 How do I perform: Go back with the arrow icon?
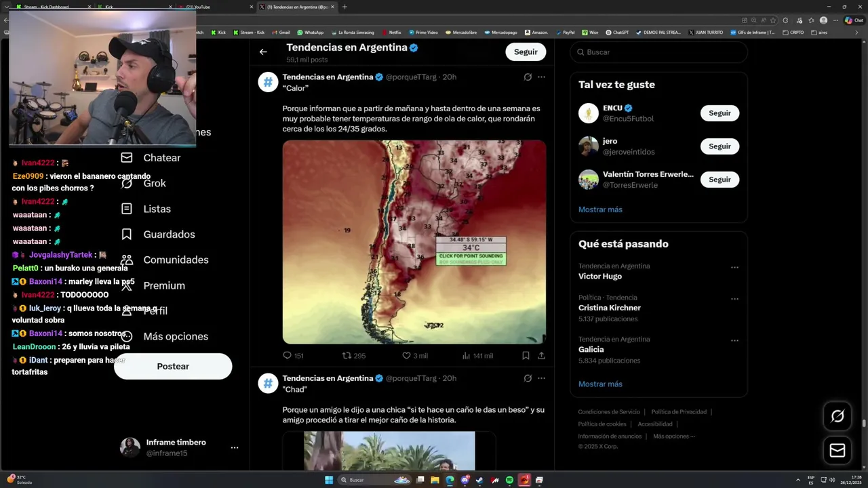[x=263, y=52]
